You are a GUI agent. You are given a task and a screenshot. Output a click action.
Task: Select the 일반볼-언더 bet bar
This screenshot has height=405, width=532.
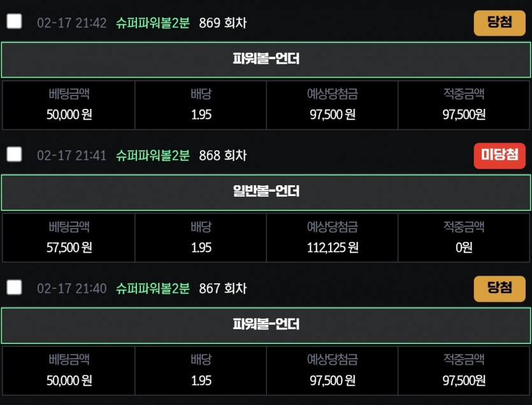pyautogui.click(x=266, y=192)
